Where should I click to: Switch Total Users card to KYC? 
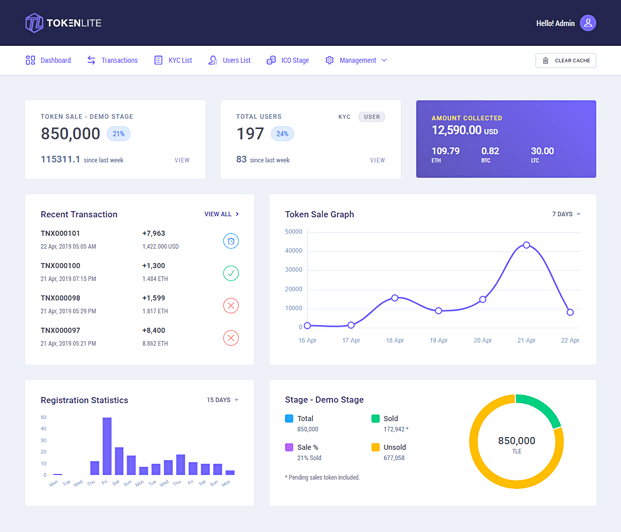pos(344,117)
